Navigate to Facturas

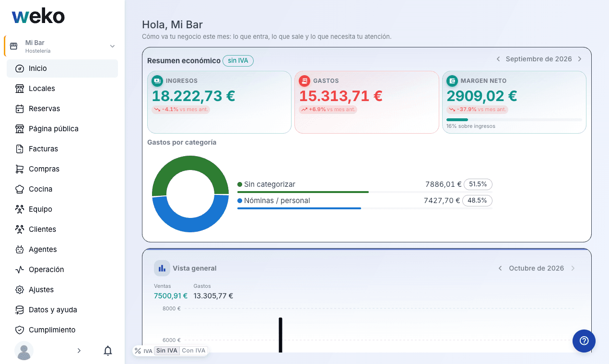62,149
